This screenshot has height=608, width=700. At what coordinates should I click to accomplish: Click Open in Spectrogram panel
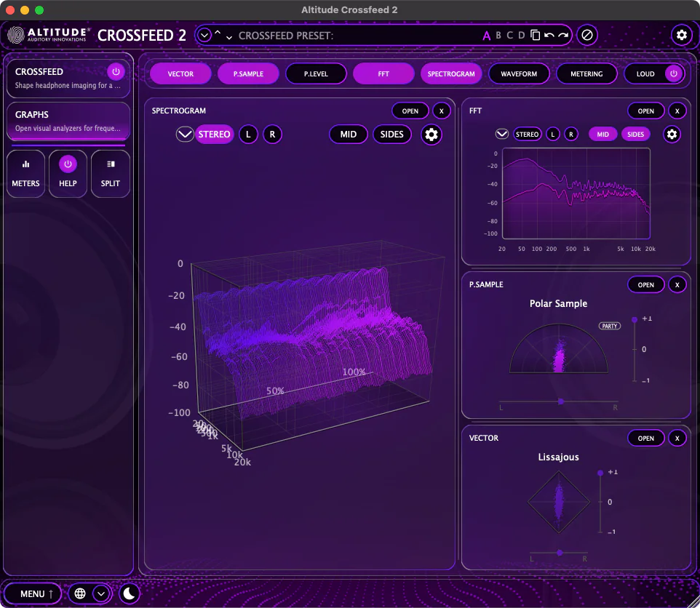410,111
